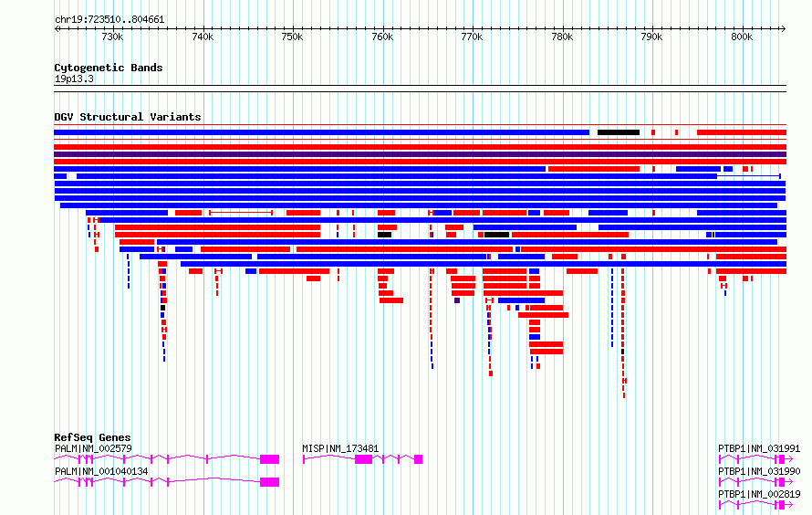Screen dimensions: 812x515
Task: Select the Cytogenetic Bands track title
Action: point(109,68)
